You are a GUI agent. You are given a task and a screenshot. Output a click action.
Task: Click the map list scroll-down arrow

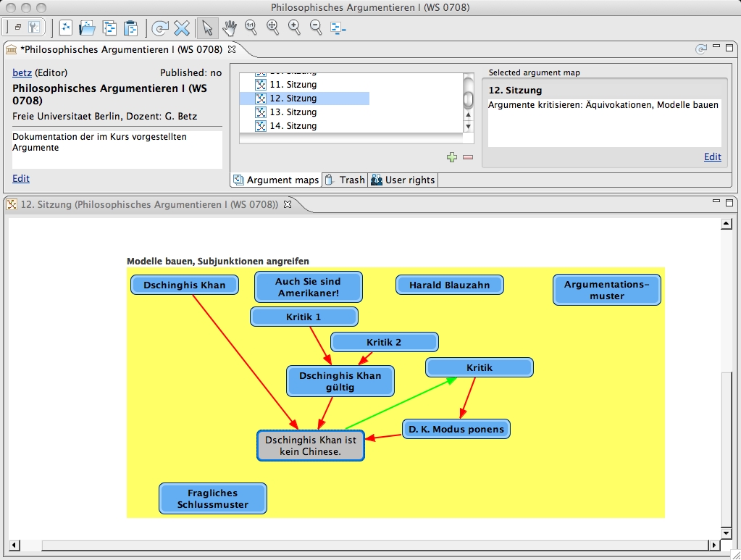(469, 126)
